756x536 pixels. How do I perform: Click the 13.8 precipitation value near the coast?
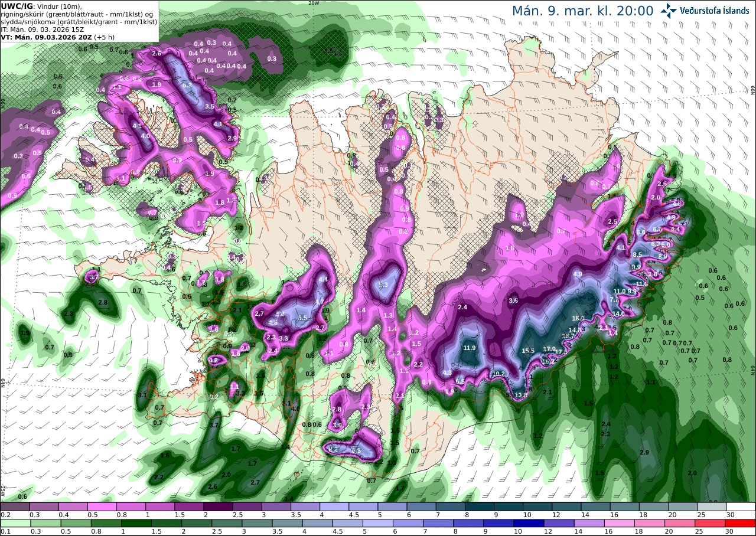(x=520, y=395)
